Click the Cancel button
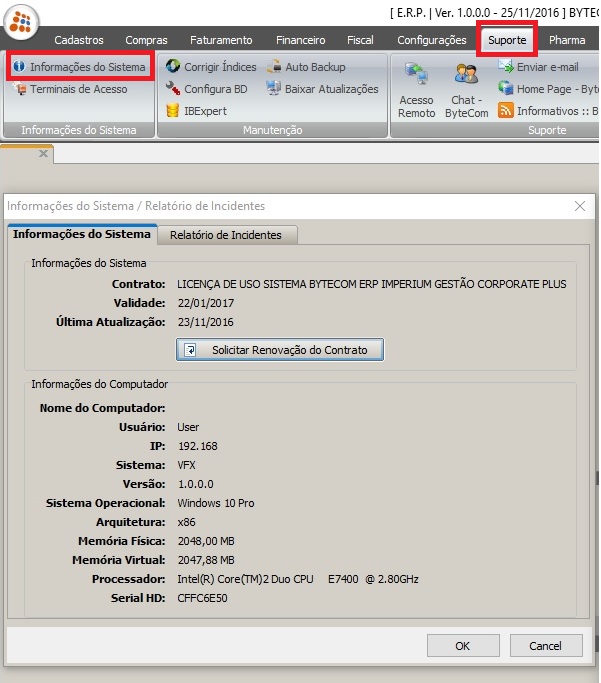The image size is (601, 683). (x=546, y=646)
